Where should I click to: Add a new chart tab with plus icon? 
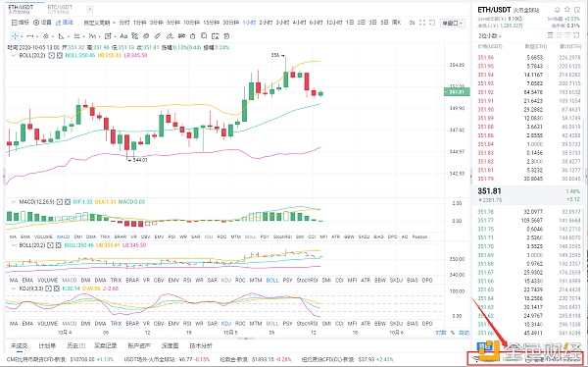[89, 9]
